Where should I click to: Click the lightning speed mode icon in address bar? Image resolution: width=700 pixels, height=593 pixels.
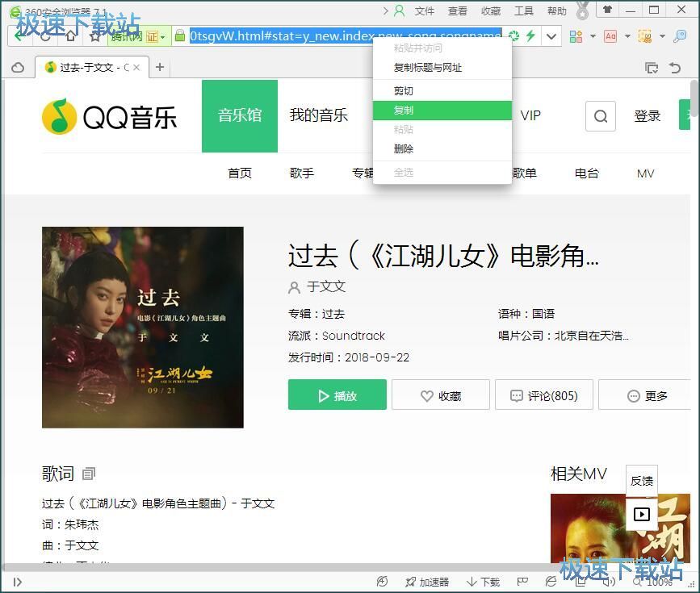[x=530, y=36]
